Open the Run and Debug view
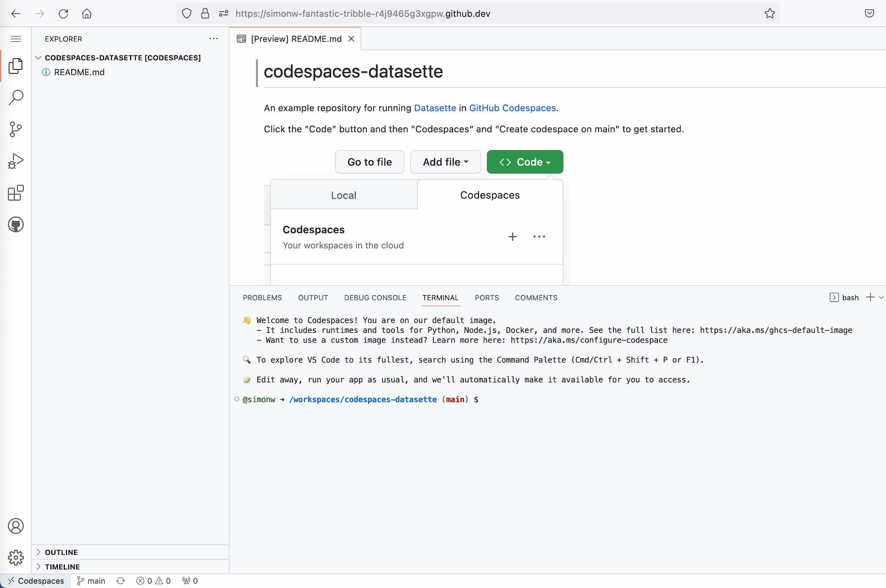 coord(16,161)
